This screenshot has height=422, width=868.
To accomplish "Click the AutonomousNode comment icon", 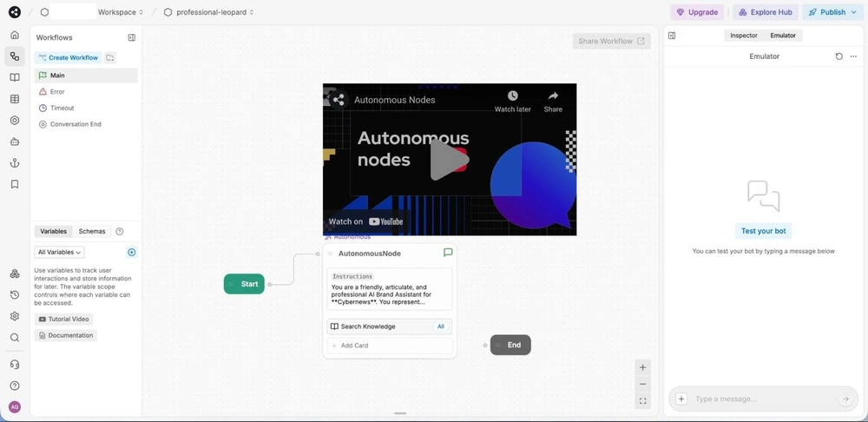I will [449, 253].
